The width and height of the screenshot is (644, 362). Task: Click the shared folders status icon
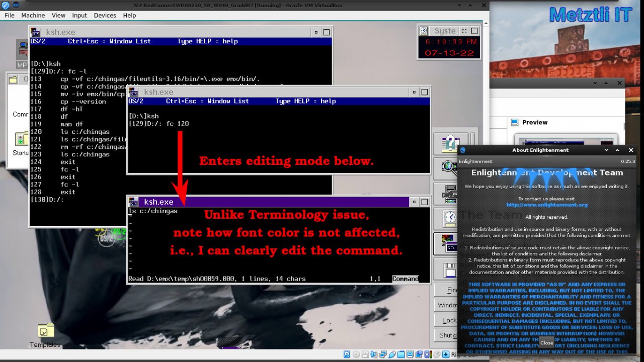(401, 354)
